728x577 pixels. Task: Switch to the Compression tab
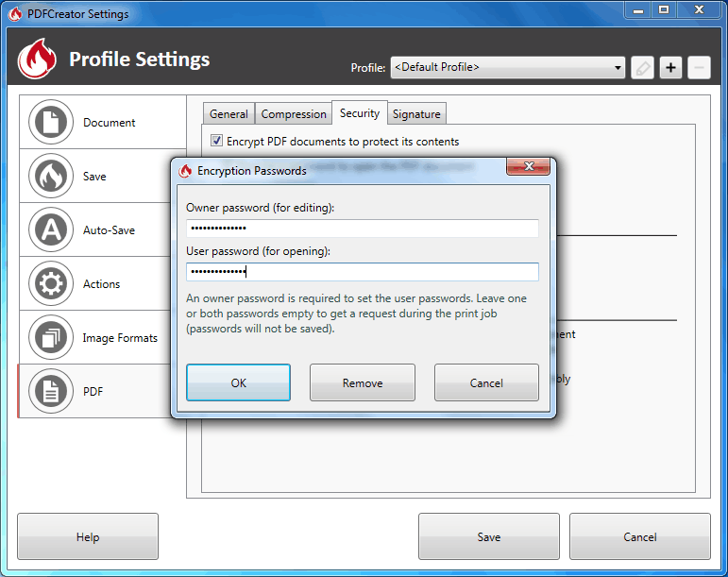point(294,113)
